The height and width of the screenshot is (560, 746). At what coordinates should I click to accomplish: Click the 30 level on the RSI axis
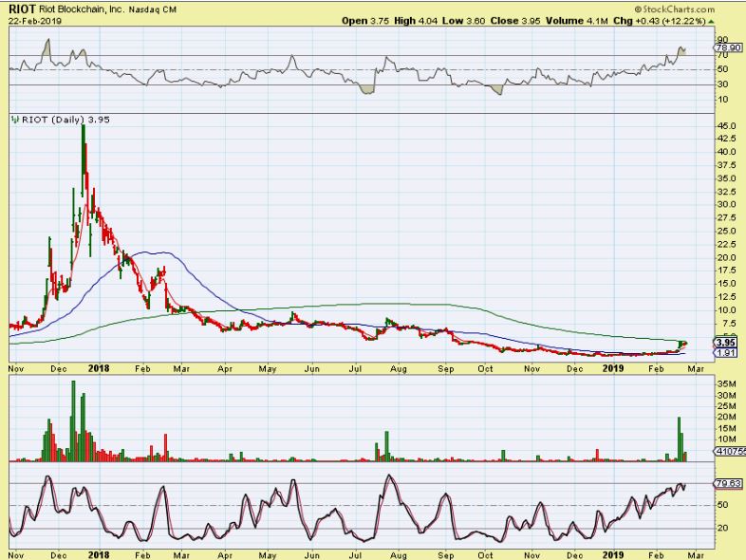point(722,84)
